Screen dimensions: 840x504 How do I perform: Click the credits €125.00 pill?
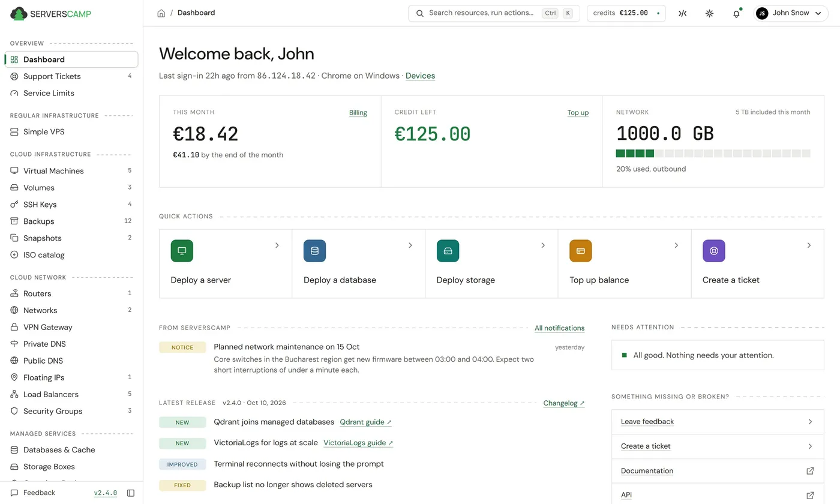click(626, 13)
